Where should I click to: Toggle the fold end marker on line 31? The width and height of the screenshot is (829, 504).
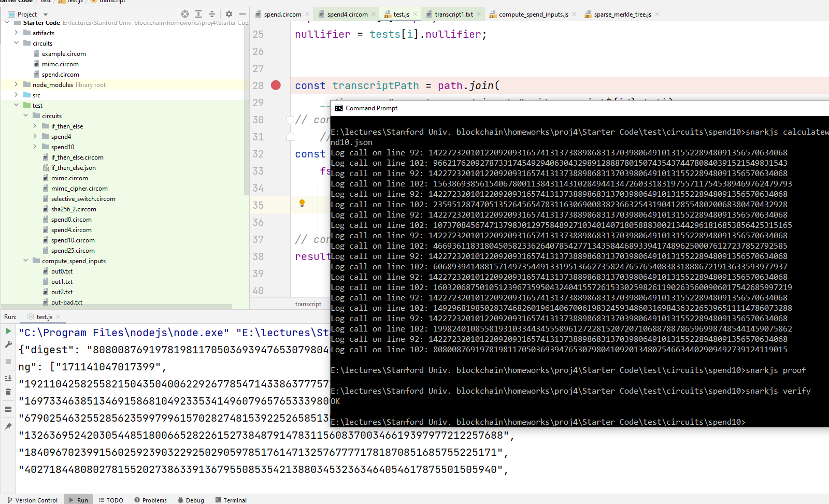coord(290,137)
